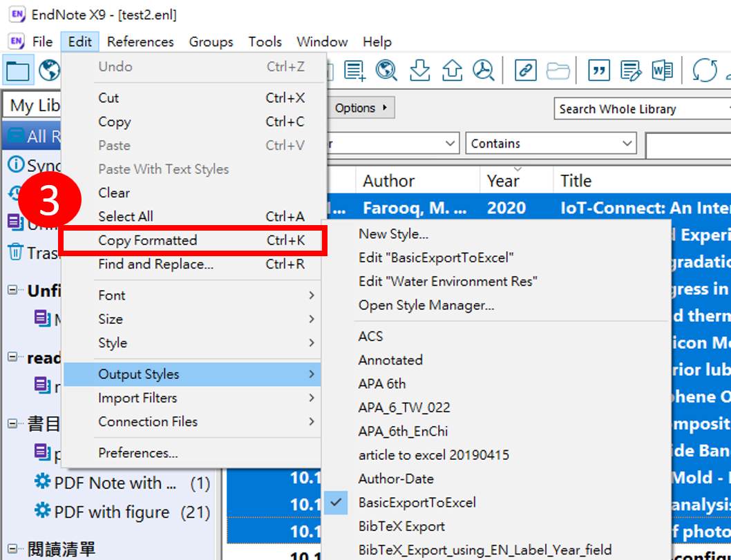Choose Open Style Manager
The width and height of the screenshot is (731, 560).
[x=497, y=305]
